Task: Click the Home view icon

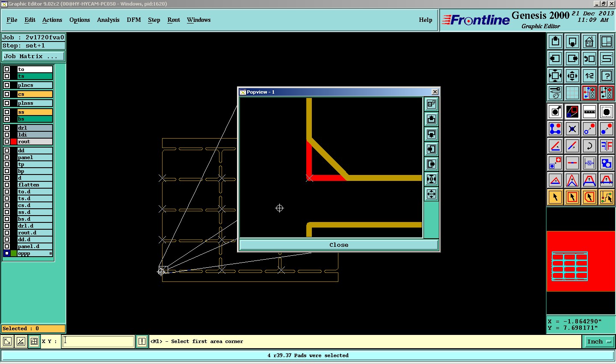Action: (589, 41)
